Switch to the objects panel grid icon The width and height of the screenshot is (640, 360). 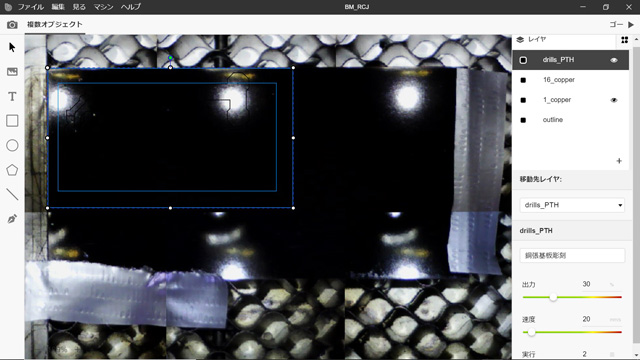[x=624, y=40]
